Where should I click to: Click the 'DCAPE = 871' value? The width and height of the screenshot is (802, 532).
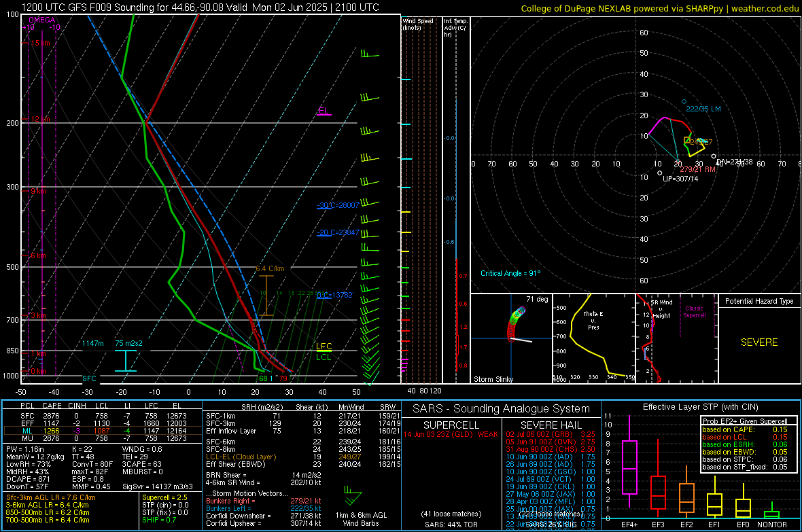(28, 479)
